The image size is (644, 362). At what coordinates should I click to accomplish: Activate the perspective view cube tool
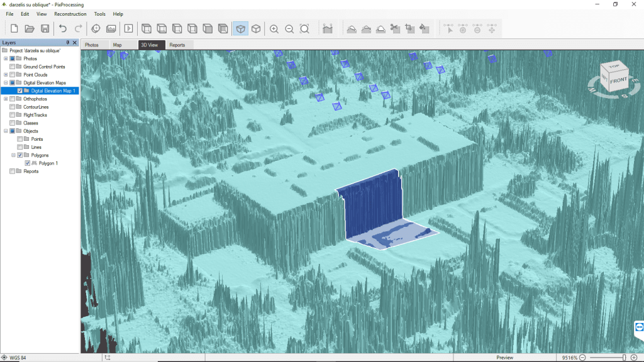tap(241, 28)
